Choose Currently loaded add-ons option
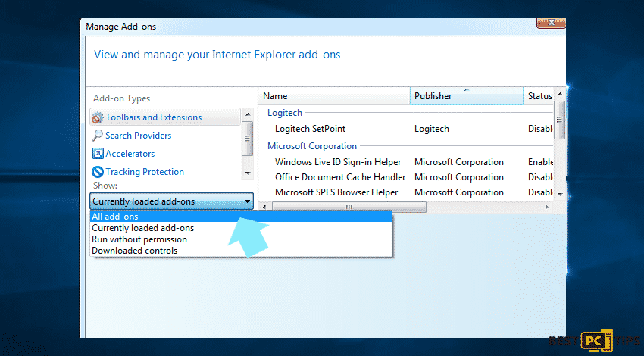The image size is (644, 356). pos(241,228)
